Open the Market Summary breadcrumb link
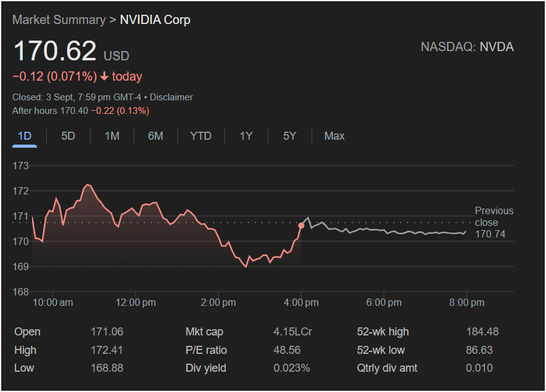The width and height of the screenshot is (546, 392). pyautogui.click(x=59, y=20)
